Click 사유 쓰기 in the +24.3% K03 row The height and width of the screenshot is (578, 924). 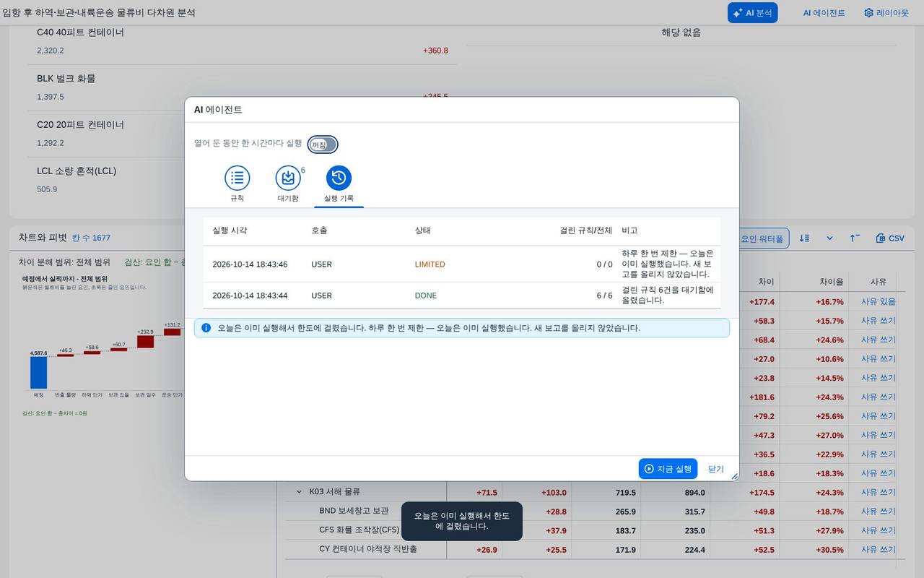878,493
